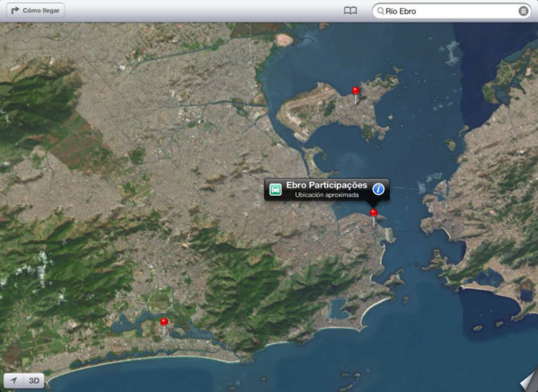Select the red pin on the northern island
The image size is (538, 392).
356,91
